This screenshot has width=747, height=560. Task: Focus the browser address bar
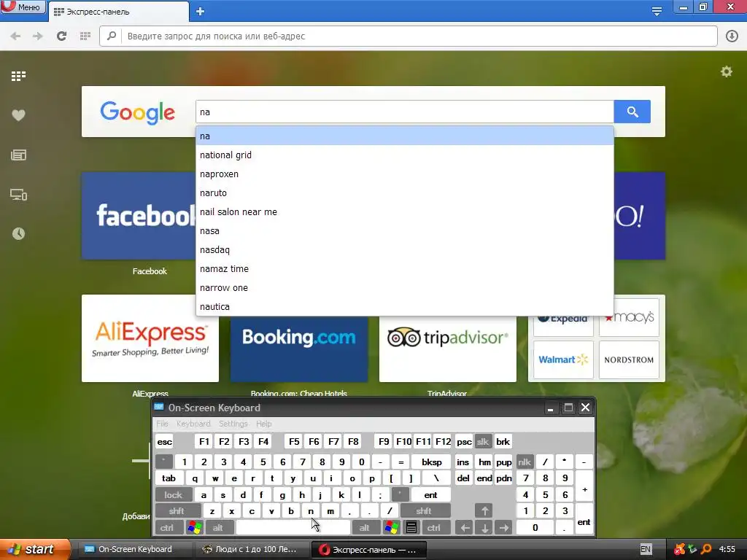pos(409,36)
